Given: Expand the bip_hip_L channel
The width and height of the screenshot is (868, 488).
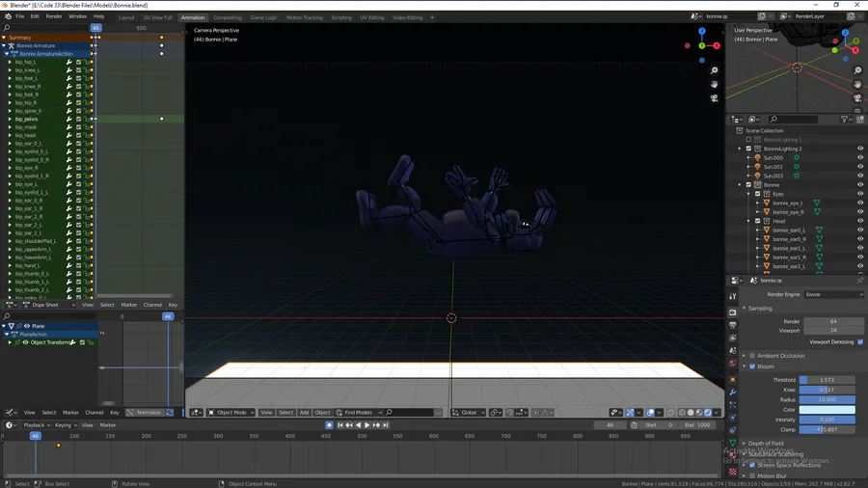Looking at the screenshot, I should click(x=10, y=62).
